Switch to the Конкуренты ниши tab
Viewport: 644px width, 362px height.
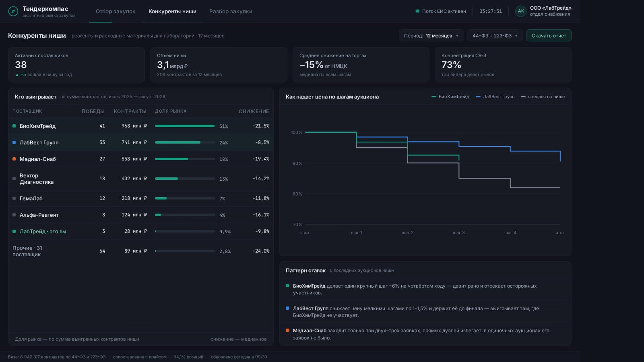(x=172, y=11)
